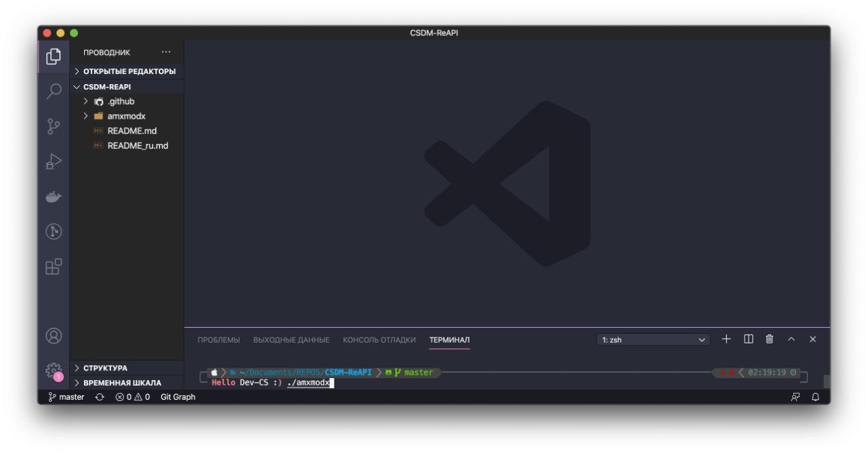This screenshot has height=454, width=868.
Task: Open the Docker view icon
Action: pos(54,197)
